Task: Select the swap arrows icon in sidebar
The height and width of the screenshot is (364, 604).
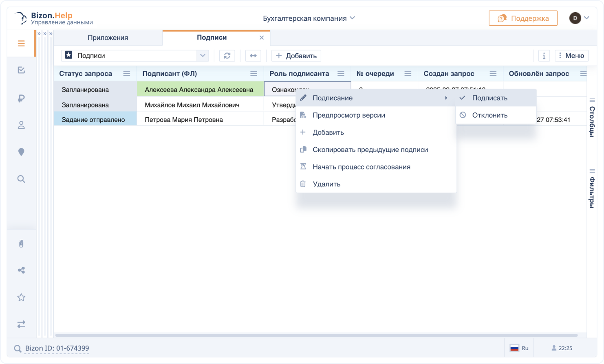Action: [x=21, y=325]
